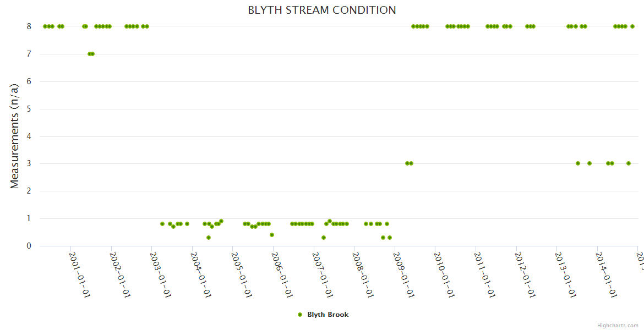Toggle Blyth Brook series via legend label
644x330 pixels.
(x=328, y=315)
